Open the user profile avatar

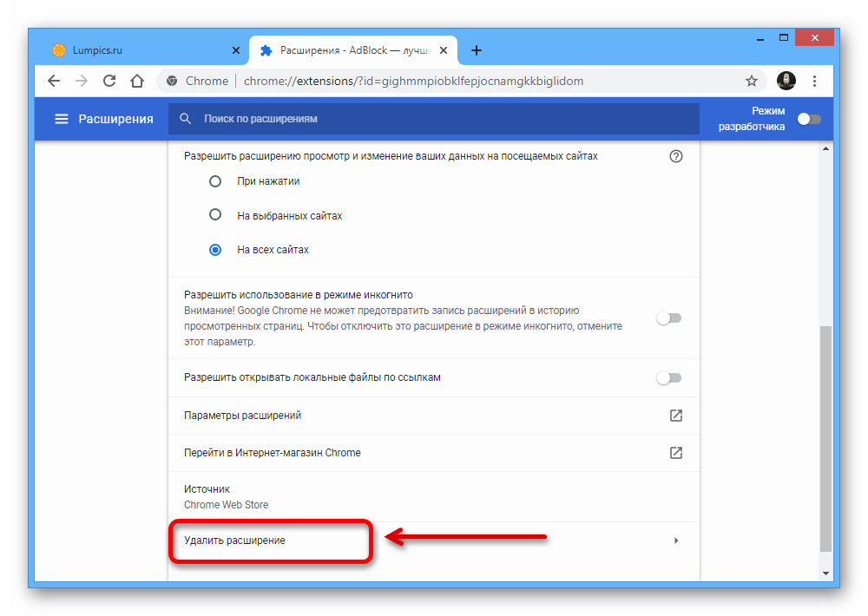pyautogui.click(x=786, y=81)
